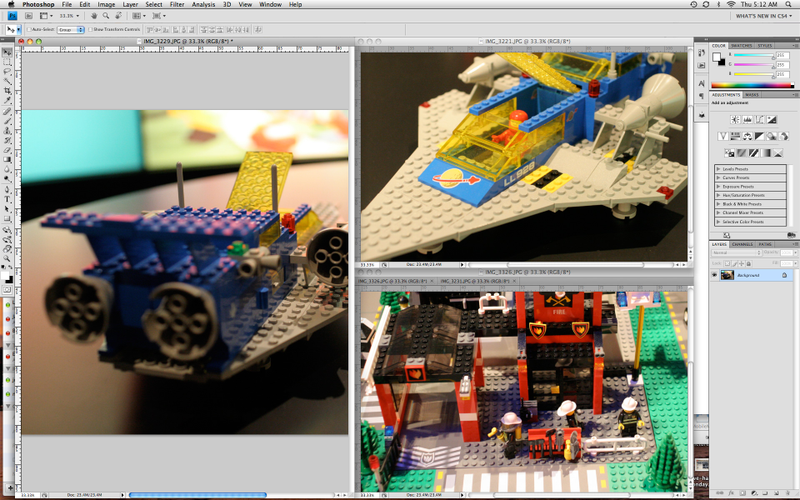Select the Brush tool
Viewport: 800px width, 500px height.
pyautogui.click(x=7, y=121)
